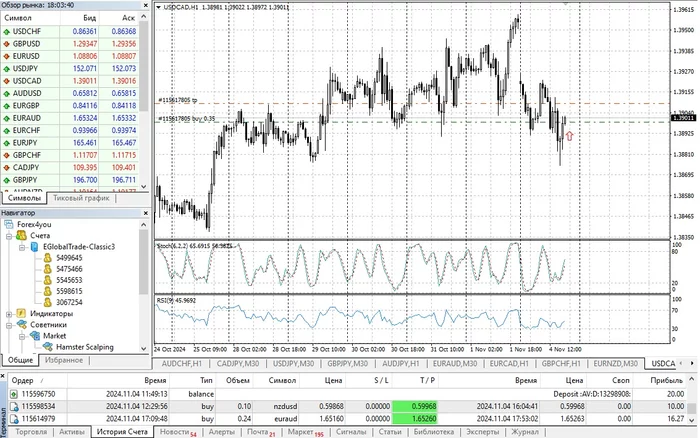Open the Символы tab in Market Watch

tap(24, 198)
